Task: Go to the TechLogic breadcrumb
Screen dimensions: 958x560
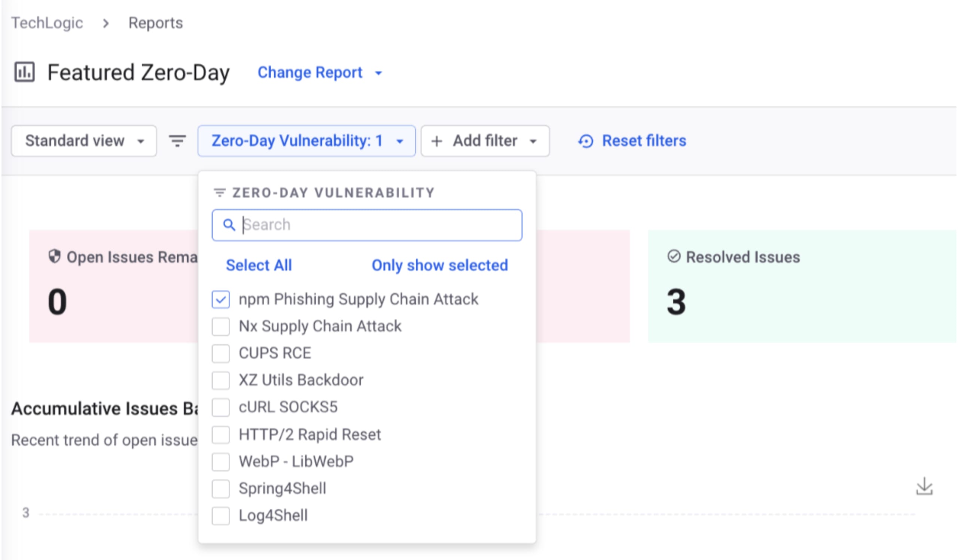Action: pyautogui.click(x=47, y=23)
